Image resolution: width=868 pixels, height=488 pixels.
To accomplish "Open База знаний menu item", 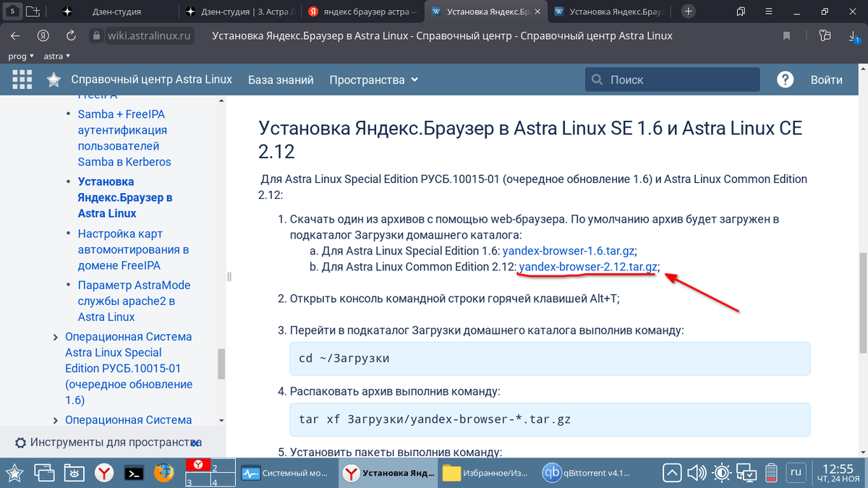I will (x=281, y=80).
